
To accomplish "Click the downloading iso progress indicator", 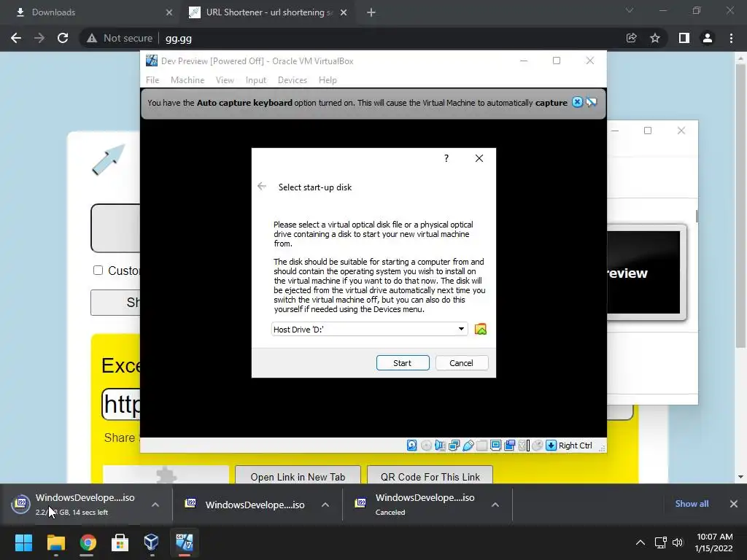I will (21, 503).
